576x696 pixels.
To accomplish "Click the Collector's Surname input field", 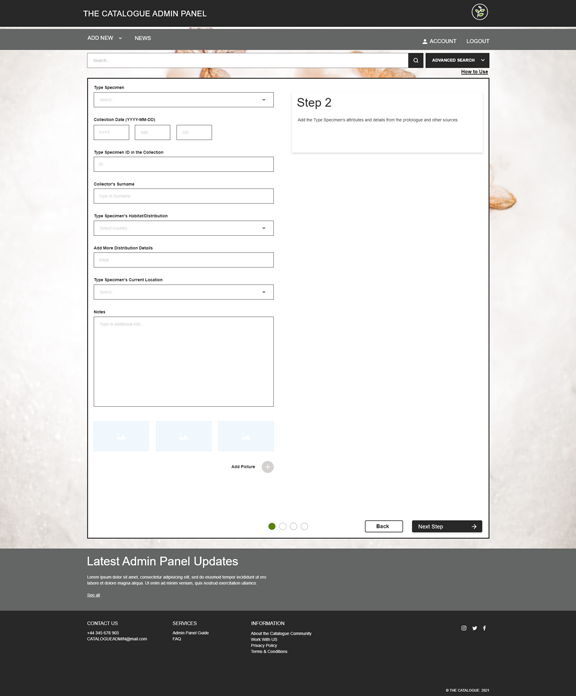I will 183,196.
